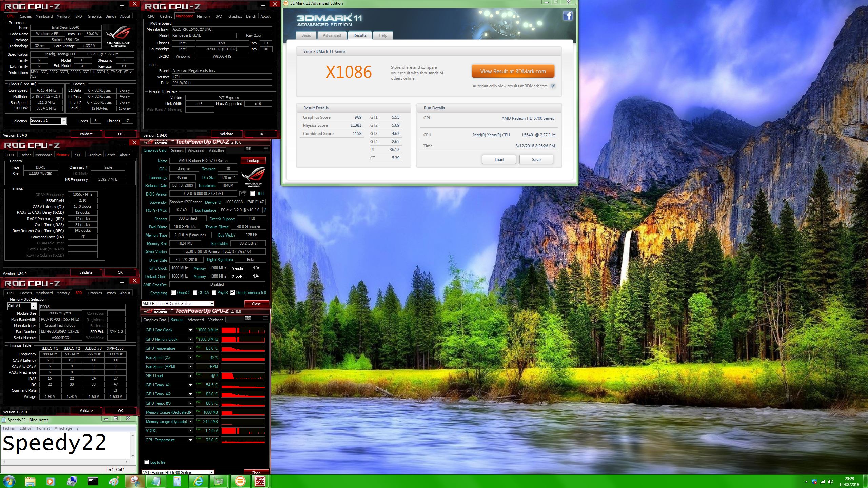
Task: Open the Calculator taskbar icon
Action: pyautogui.click(x=177, y=481)
